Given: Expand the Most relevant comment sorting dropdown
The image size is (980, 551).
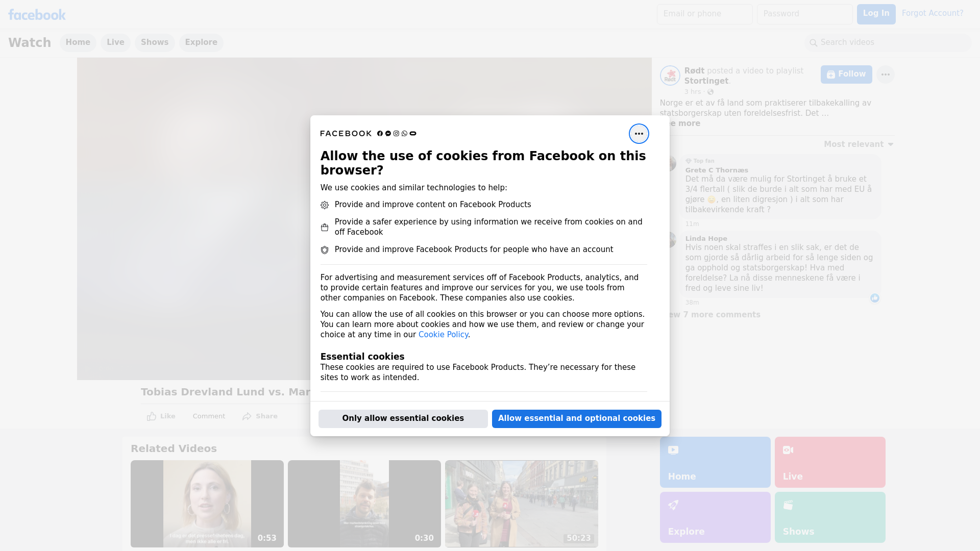Looking at the screenshot, I should [x=859, y=144].
